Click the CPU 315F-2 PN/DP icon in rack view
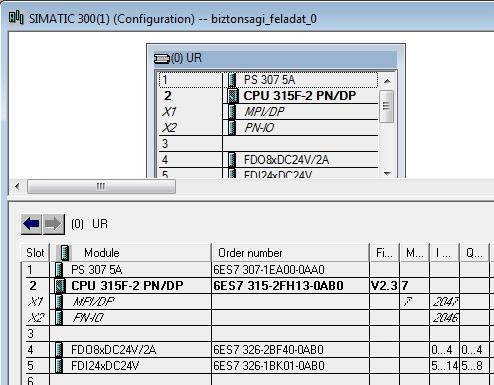This screenshot has width=494, height=385. tap(233, 96)
